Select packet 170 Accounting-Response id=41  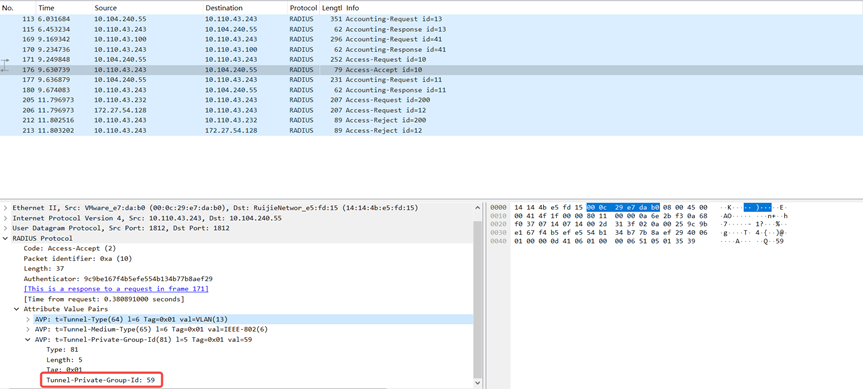(x=432, y=50)
